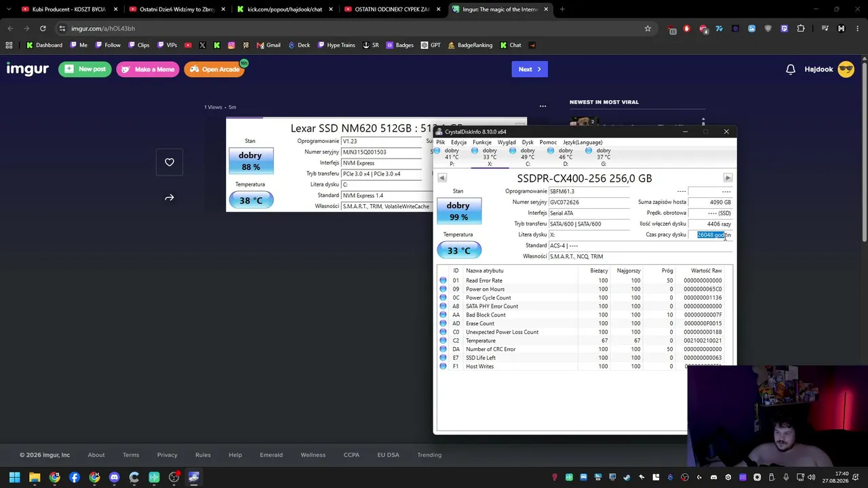Open the Plik menu in CrystalDiskInfo
Image resolution: width=868 pixels, height=488 pixels.
click(x=441, y=142)
